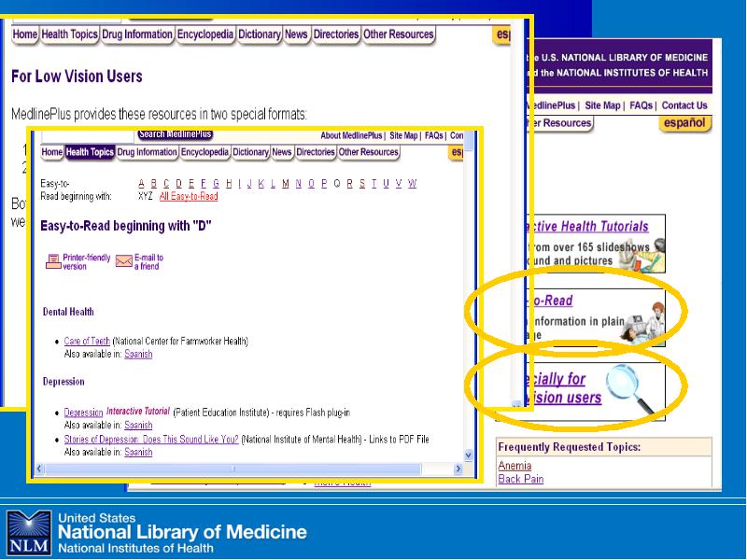747x560 pixels.
Task: Open Dictionary tab in Low Vision Users window
Action: [260, 35]
